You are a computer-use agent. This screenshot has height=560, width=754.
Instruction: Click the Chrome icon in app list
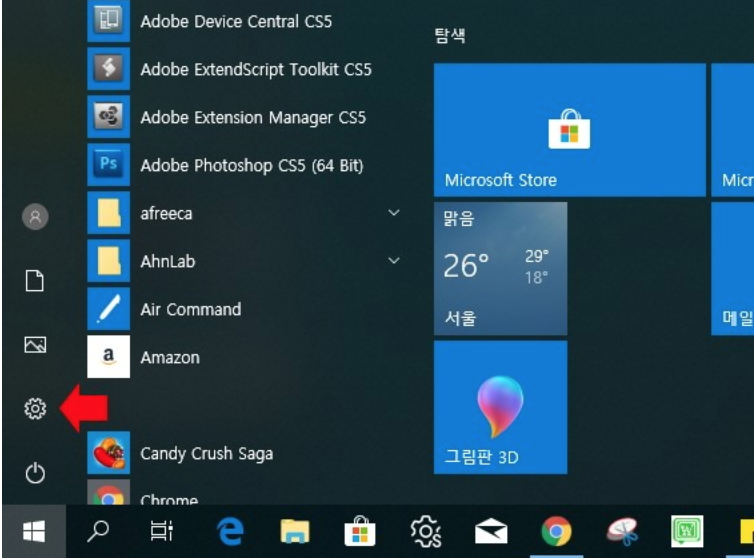(108, 492)
